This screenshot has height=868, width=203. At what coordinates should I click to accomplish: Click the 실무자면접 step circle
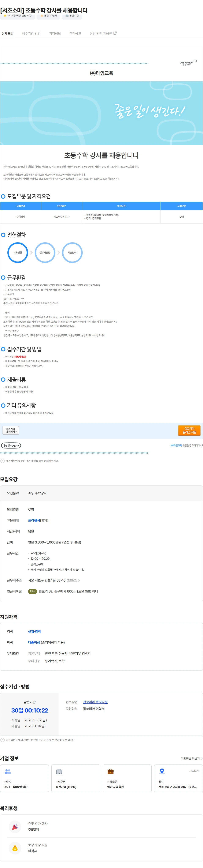tap(45, 252)
